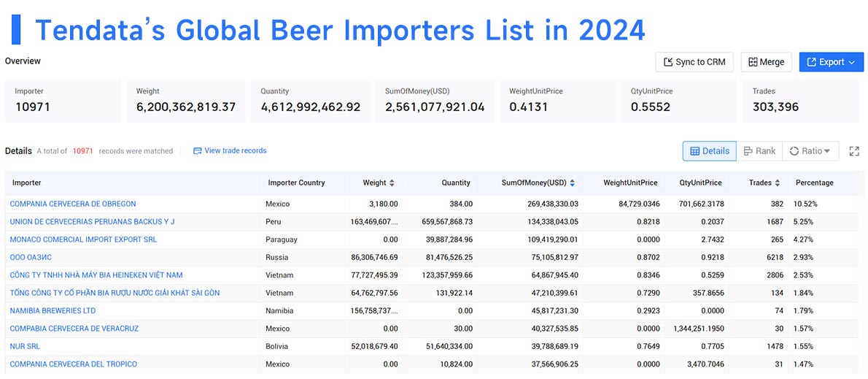Click the Importer column header
The height and width of the screenshot is (379, 868).
(26, 183)
